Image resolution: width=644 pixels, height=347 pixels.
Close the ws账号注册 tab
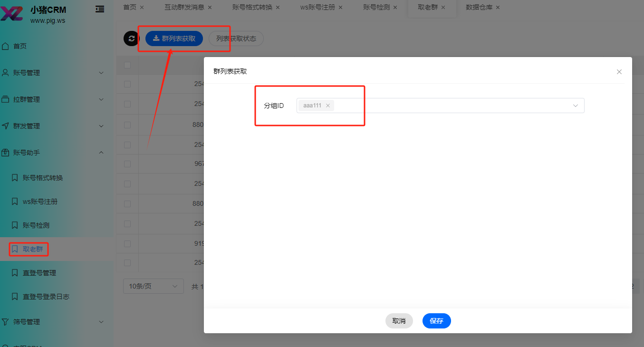[x=341, y=8]
